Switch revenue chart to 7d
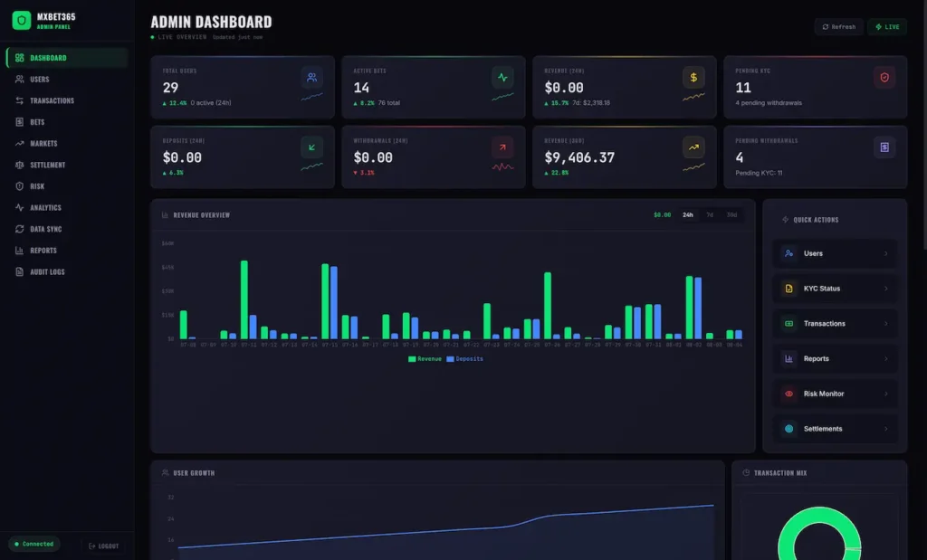Image resolution: width=927 pixels, height=560 pixels. pyautogui.click(x=710, y=215)
